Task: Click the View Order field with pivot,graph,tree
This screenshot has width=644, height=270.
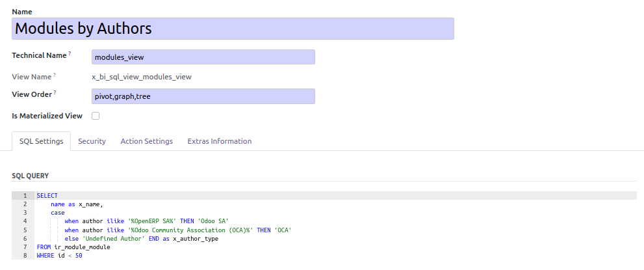Action: pos(203,97)
